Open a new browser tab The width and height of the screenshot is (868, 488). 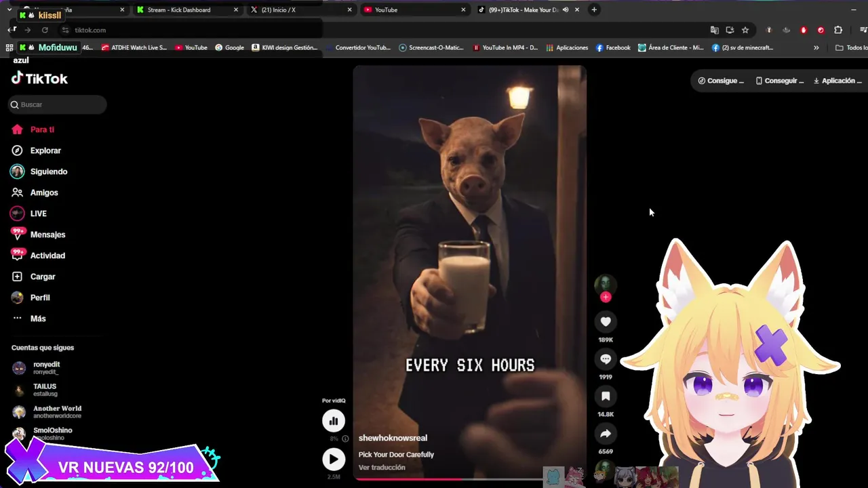[594, 10]
